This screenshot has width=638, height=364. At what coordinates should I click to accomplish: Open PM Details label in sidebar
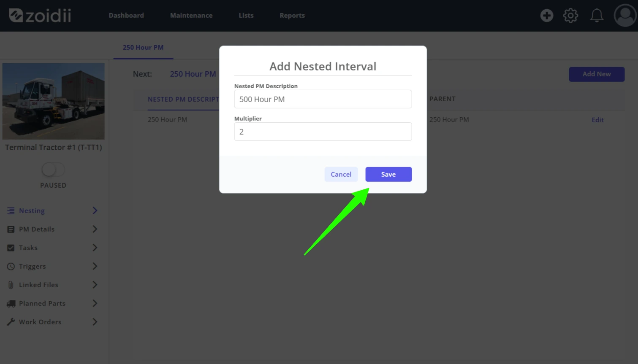37,229
